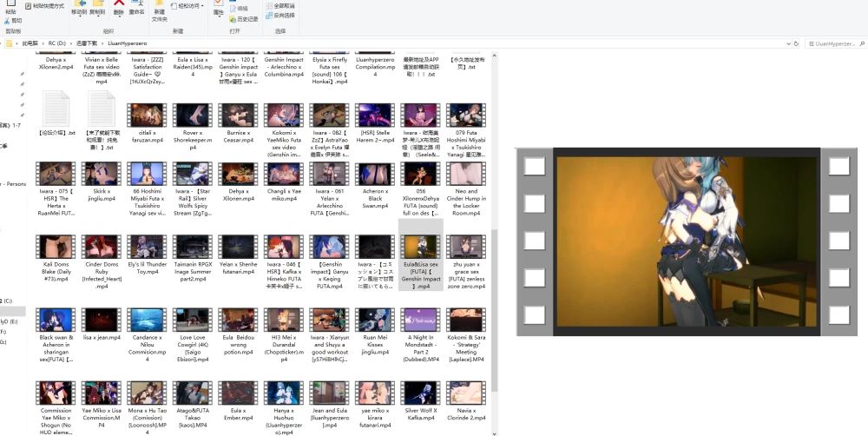Select Taimanin RPGX Inage Summer part2.mp4
Screen dimensions: 868x436
(x=192, y=259)
